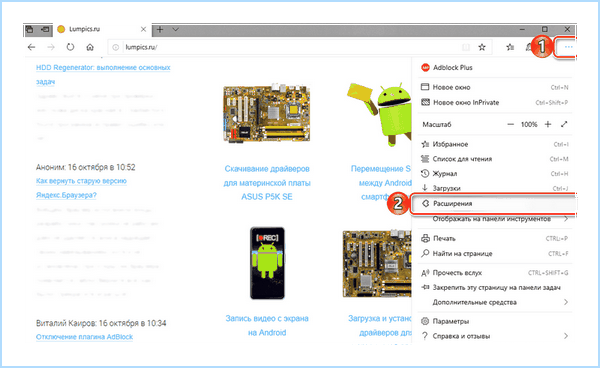Open Параметры menu item
The height and width of the screenshot is (368, 600).
click(x=494, y=321)
